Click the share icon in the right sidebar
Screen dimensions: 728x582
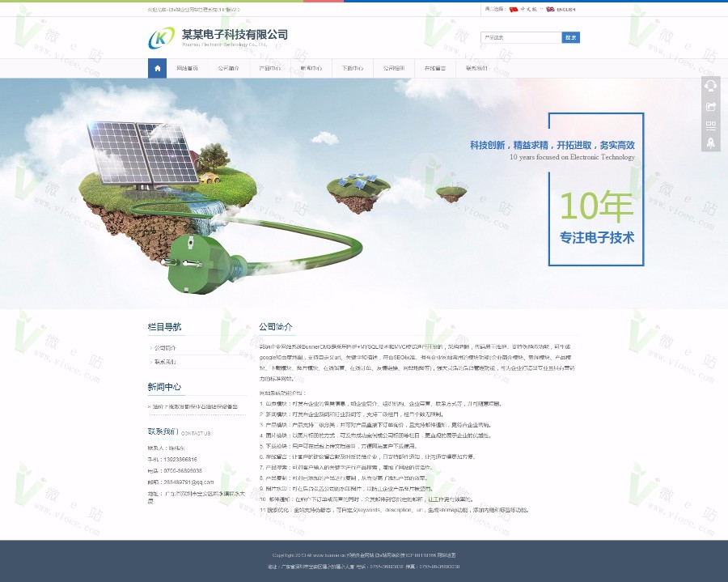711,106
